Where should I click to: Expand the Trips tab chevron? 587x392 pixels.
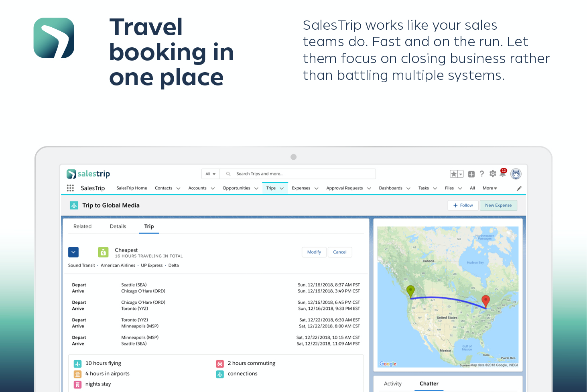point(282,188)
